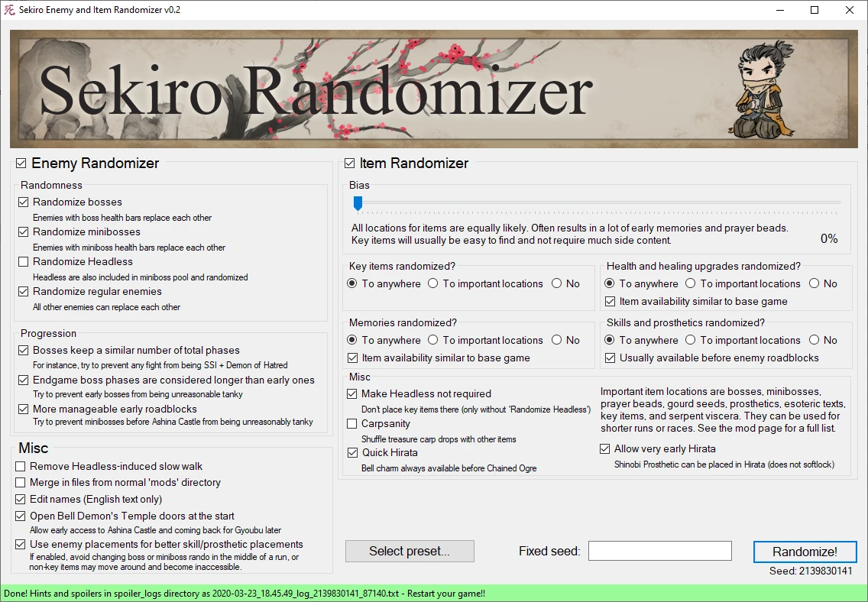Select Skills 'To important locations' radio
Image resolution: width=868 pixels, height=602 pixels.
click(690, 340)
